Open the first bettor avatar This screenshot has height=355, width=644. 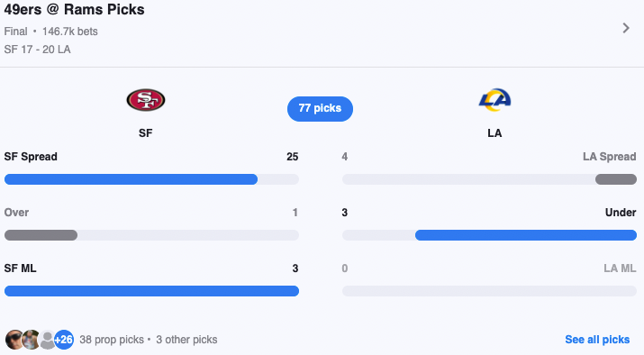[14, 340]
